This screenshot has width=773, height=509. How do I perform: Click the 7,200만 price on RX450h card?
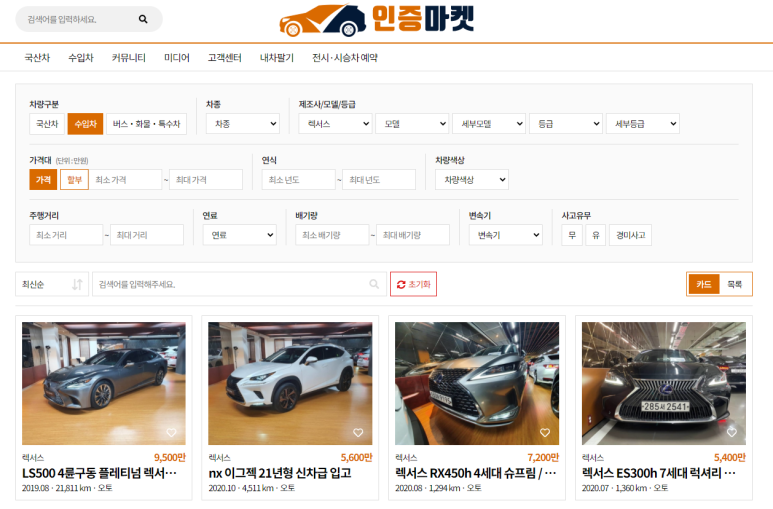543,458
